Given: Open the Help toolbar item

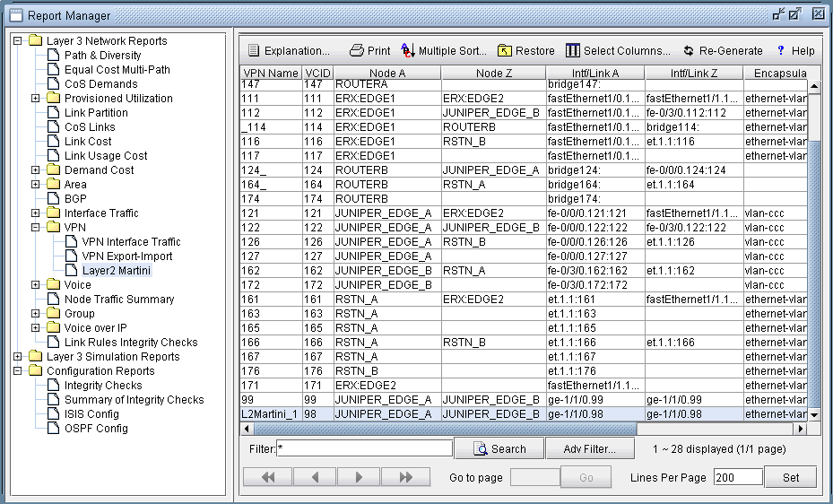Looking at the screenshot, I should [x=795, y=51].
